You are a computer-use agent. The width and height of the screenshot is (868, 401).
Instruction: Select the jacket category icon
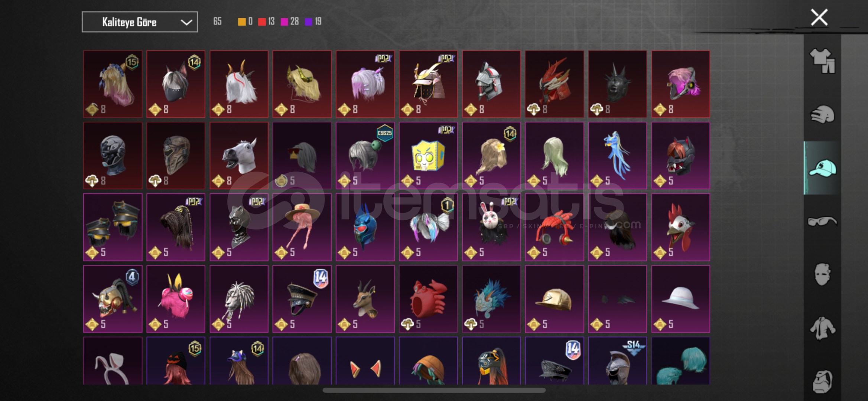click(822, 328)
